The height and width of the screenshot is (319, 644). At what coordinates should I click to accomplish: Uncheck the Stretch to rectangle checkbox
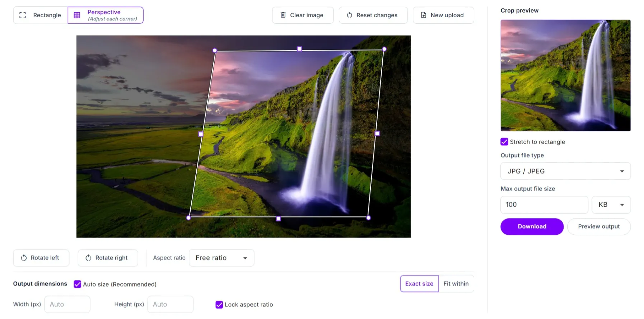pos(504,142)
